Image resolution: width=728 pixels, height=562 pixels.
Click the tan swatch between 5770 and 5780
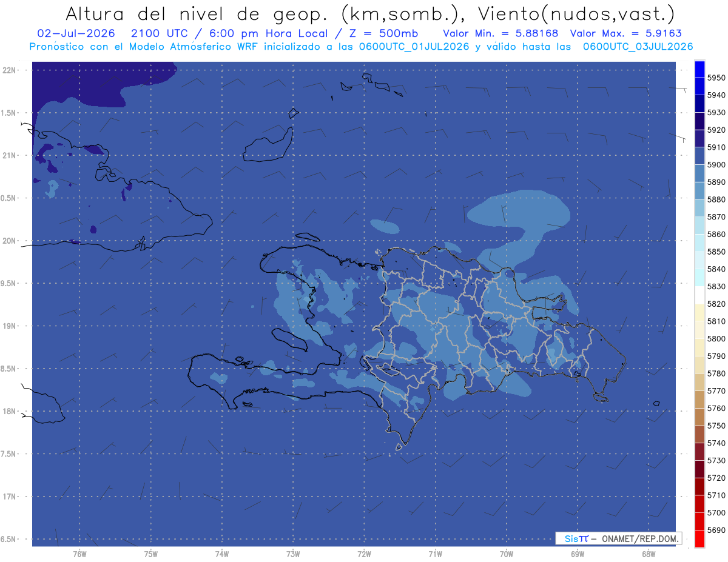click(x=699, y=382)
